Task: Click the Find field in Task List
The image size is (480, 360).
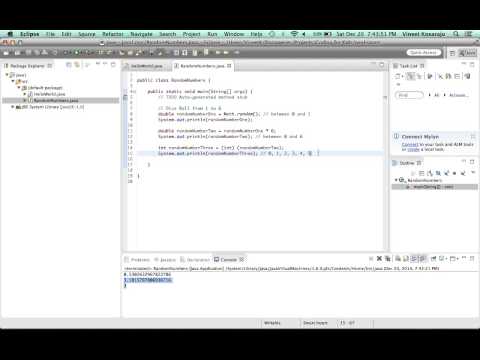Action: [x=409, y=95]
